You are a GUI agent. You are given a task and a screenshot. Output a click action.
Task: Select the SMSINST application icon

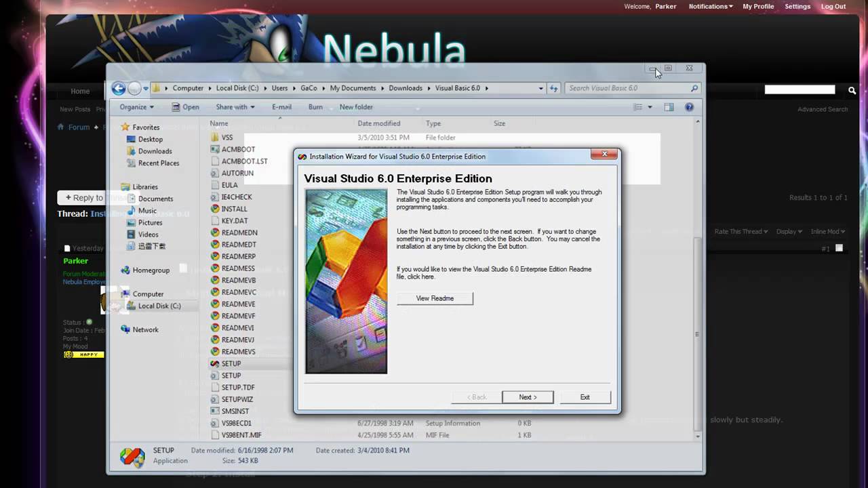215,411
